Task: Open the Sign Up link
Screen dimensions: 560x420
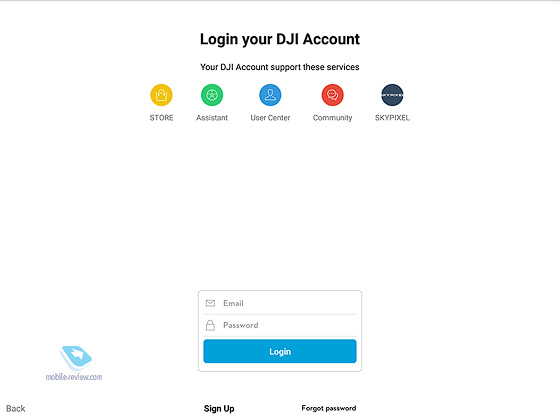Action: (x=219, y=409)
